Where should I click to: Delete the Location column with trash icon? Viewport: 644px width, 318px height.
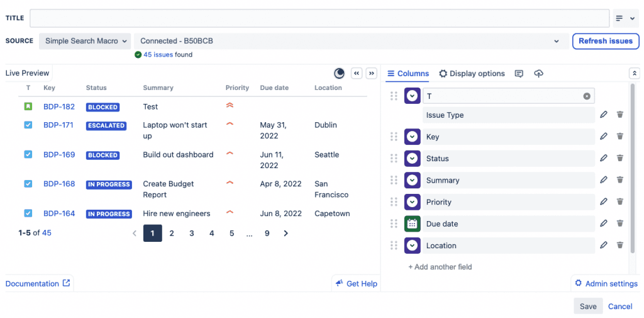click(620, 245)
